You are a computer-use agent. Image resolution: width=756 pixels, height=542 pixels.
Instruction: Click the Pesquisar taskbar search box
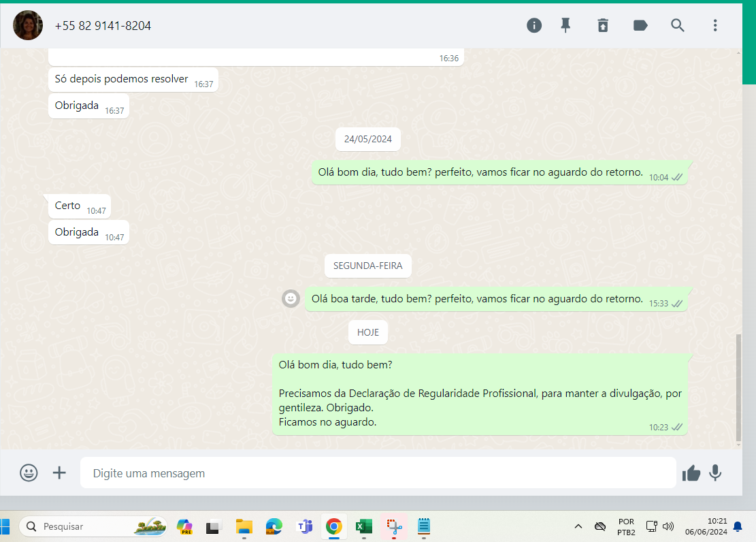tap(93, 526)
